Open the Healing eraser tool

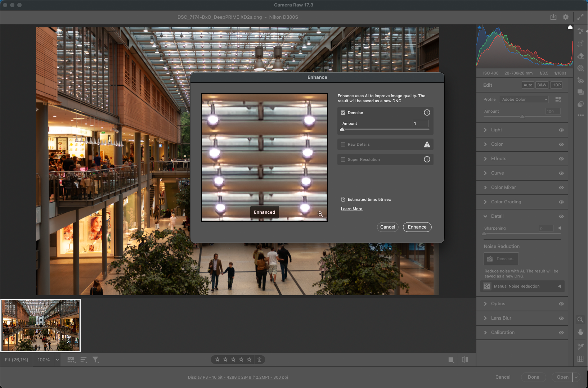click(580, 56)
